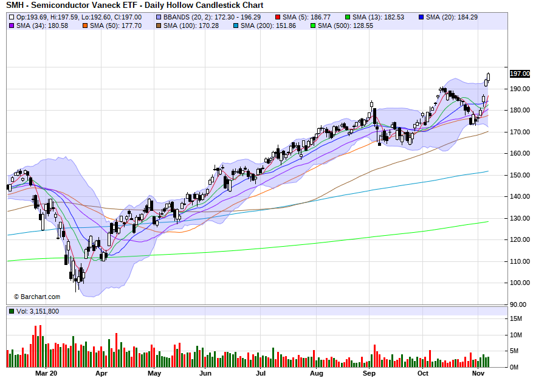Image resolution: width=533 pixels, height=392 pixels.
Task: Select the Op:193.69 Hi:197.59 legend text
Action: coord(79,17)
